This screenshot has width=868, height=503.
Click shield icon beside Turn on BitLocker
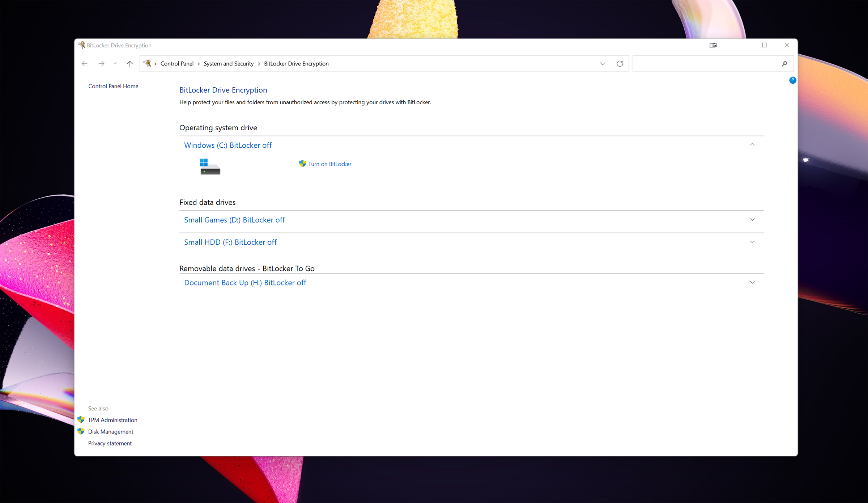302,164
